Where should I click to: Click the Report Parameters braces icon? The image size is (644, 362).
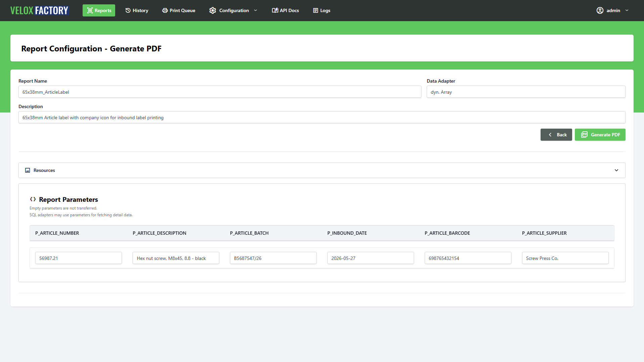tap(33, 199)
